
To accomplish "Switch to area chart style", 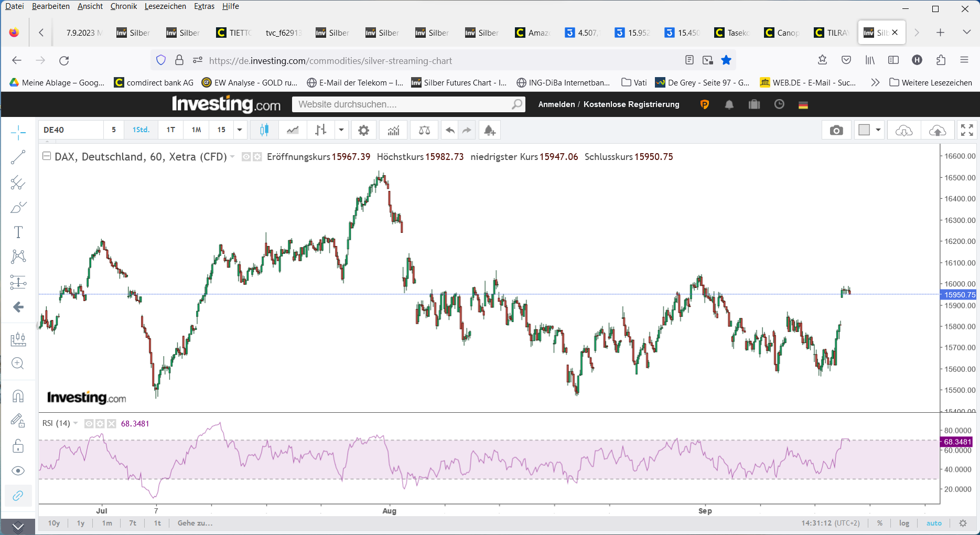I will click(x=293, y=130).
